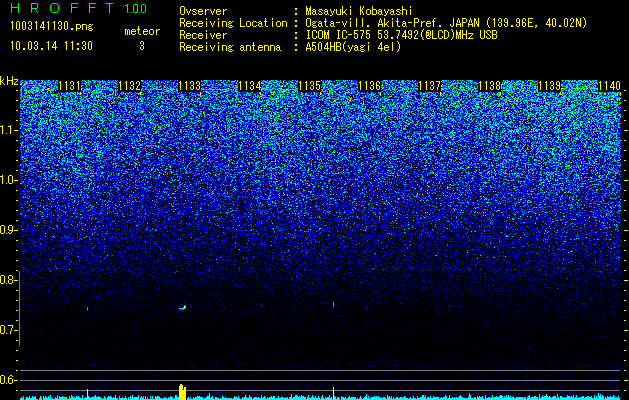Click the 0.9 kHz axis tick label
The image size is (629, 400).
tap(8, 230)
